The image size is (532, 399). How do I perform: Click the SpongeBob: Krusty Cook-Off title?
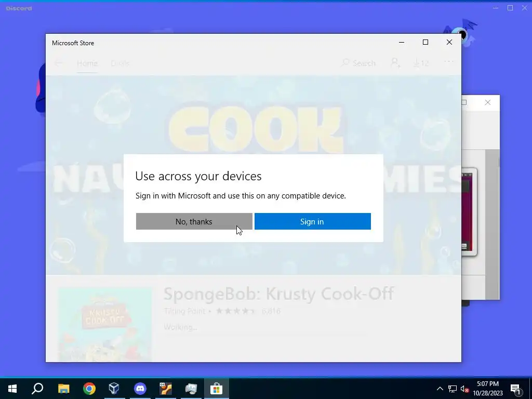278,294
